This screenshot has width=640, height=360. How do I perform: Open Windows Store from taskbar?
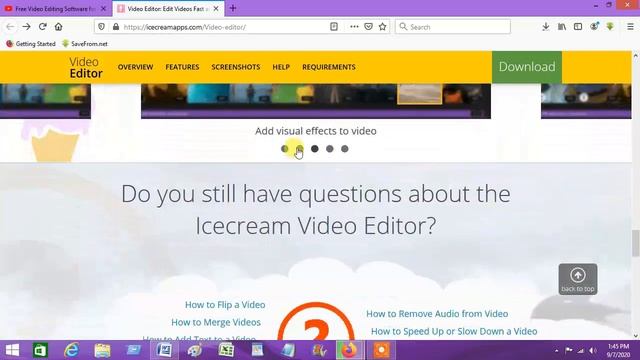[x=40, y=350]
